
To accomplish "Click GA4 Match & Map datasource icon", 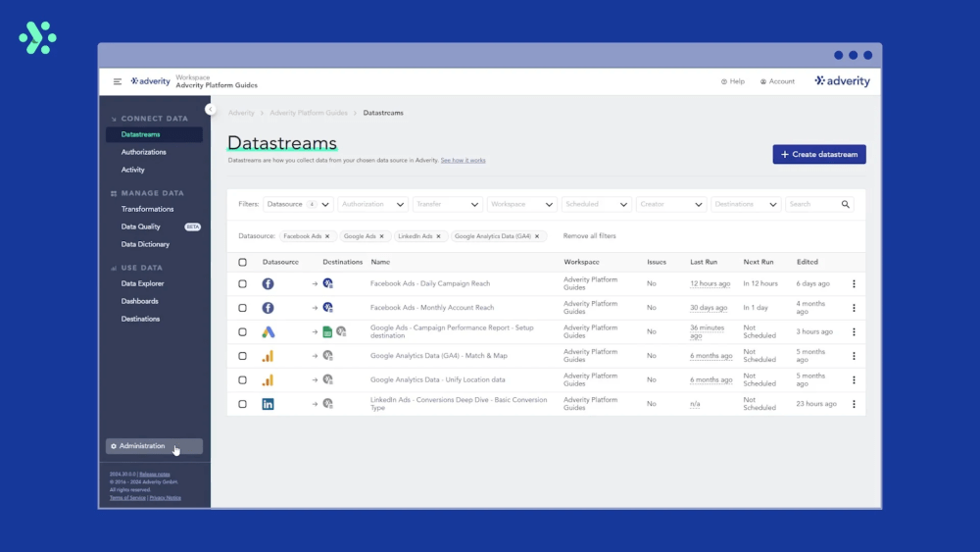I will [269, 356].
